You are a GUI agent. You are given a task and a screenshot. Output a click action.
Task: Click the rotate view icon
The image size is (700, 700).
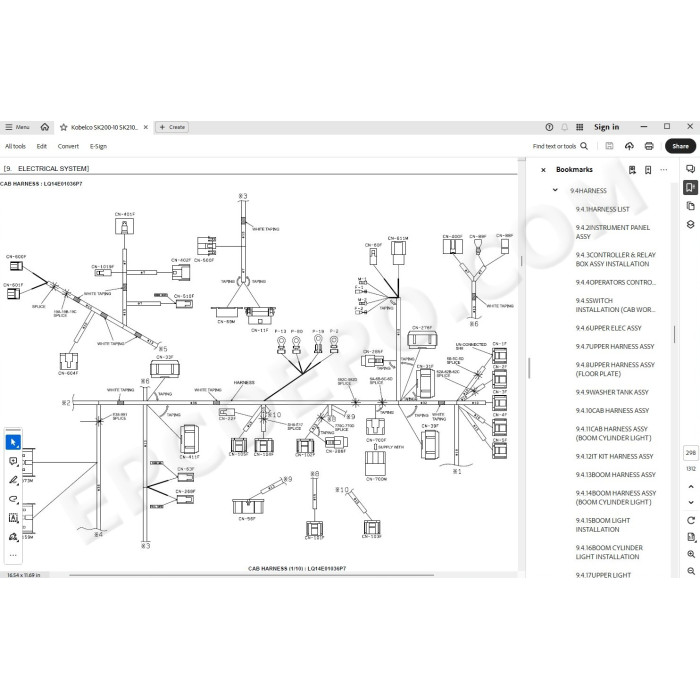pos(691,520)
